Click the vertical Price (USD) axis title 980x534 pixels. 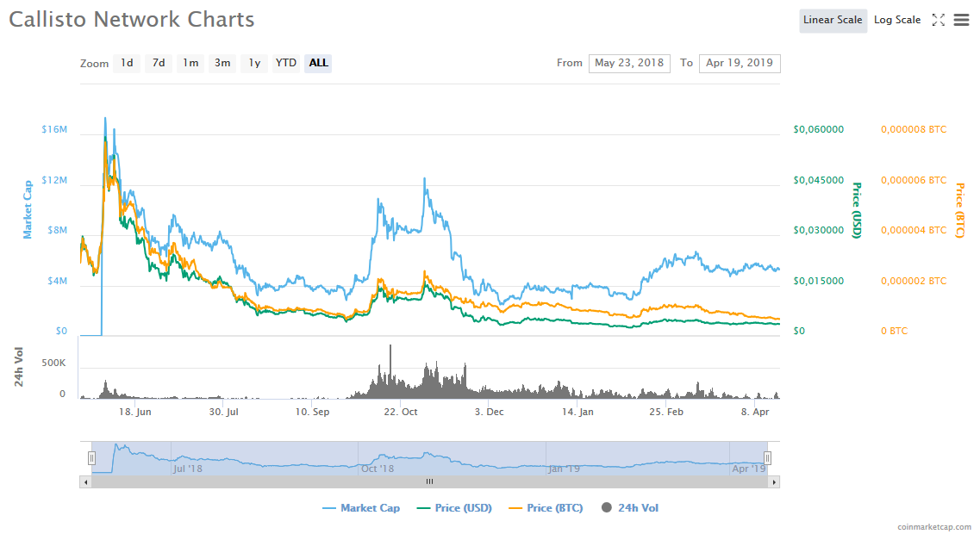[x=857, y=210]
